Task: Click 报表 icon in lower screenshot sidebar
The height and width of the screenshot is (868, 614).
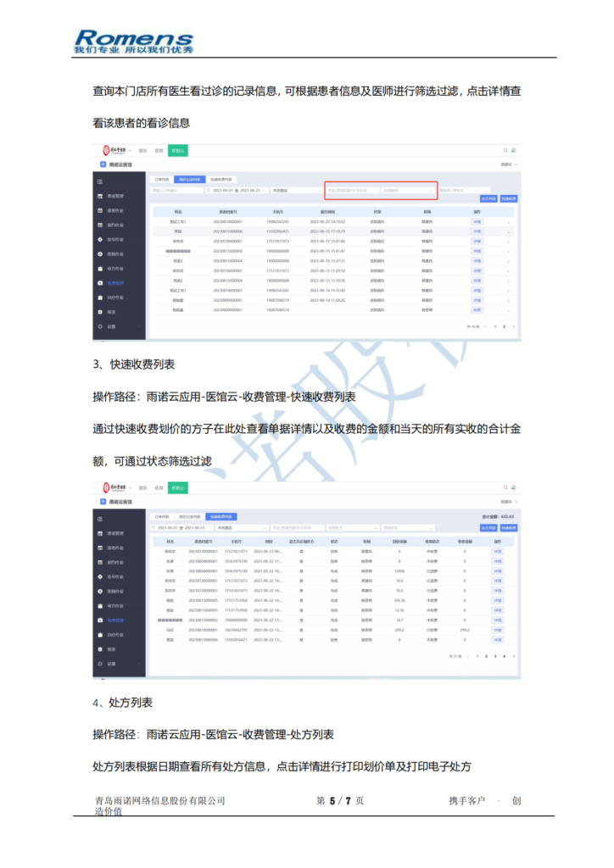Action: pyautogui.click(x=100, y=648)
